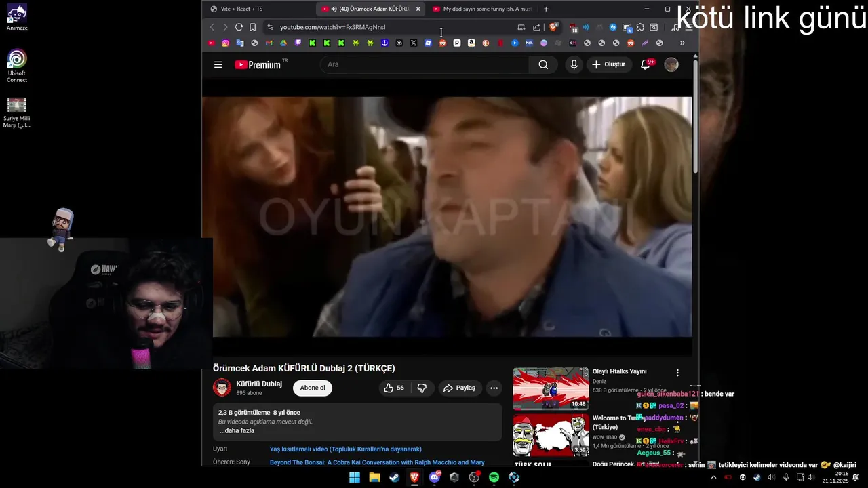Like the video with thumbs-up button
This screenshot has width=868, height=488.
394,388
